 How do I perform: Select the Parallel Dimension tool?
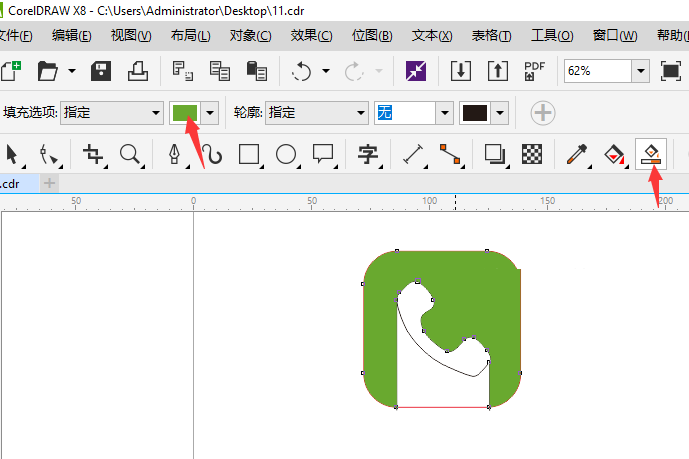[x=413, y=155]
